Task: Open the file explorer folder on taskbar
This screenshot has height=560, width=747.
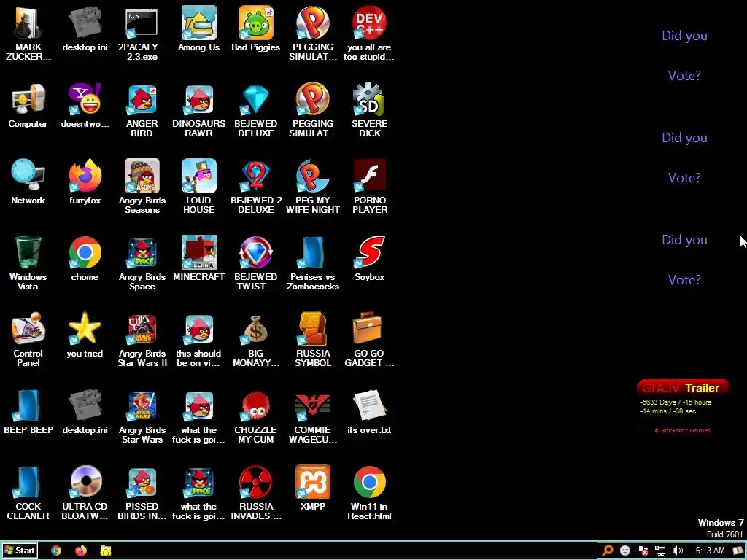Action: 106,551
